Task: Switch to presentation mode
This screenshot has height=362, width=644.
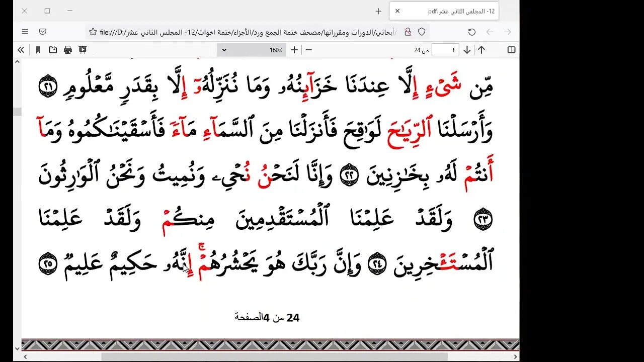Action: pos(83,50)
